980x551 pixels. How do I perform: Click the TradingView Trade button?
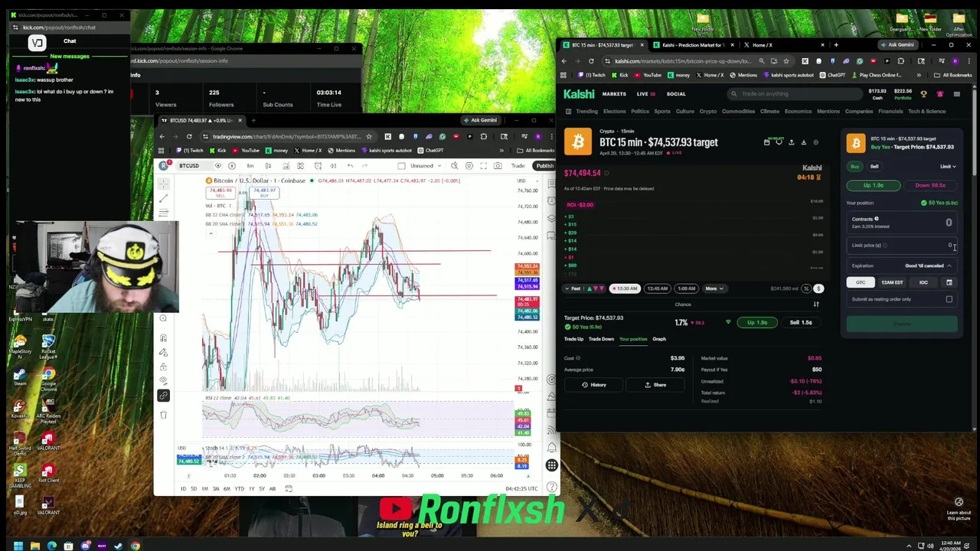(x=518, y=166)
